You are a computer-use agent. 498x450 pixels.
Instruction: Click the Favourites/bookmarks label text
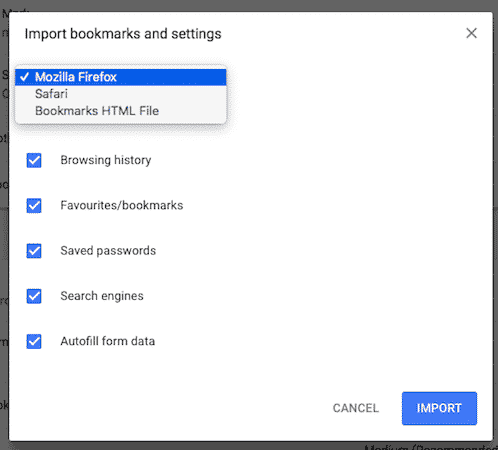tap(122, 205)
